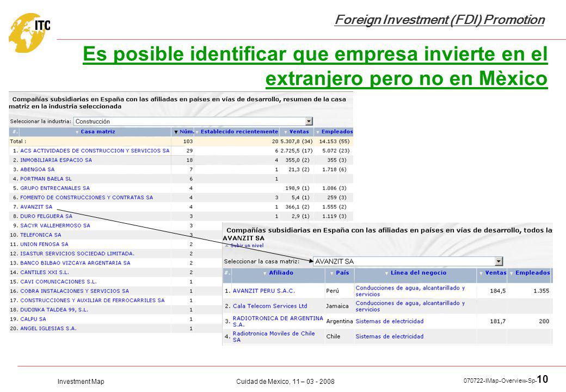Open the CANTILES XXI S.L. link
Screen dimensions: 566x392
pyautogui.click(x=45, y=273)
